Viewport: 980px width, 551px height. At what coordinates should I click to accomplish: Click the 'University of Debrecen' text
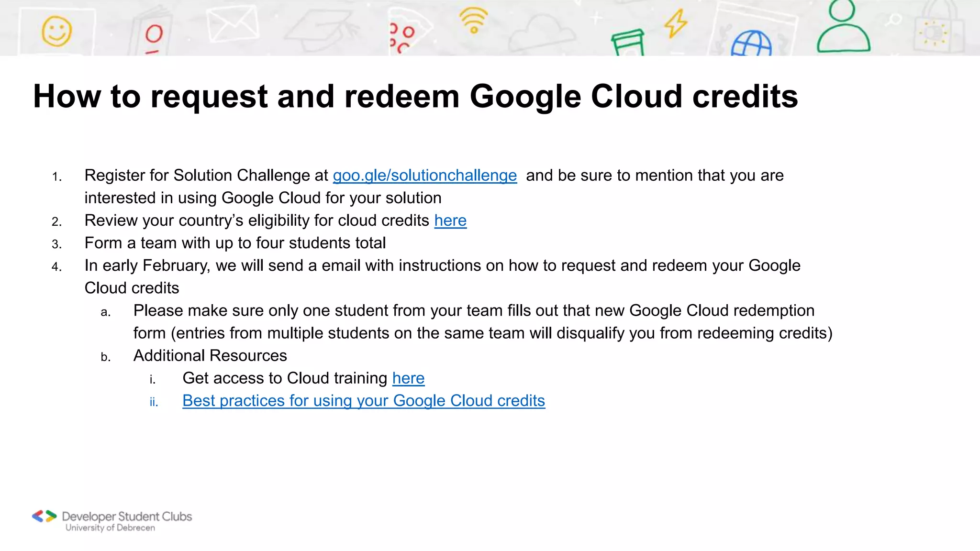tap(111, 528)
